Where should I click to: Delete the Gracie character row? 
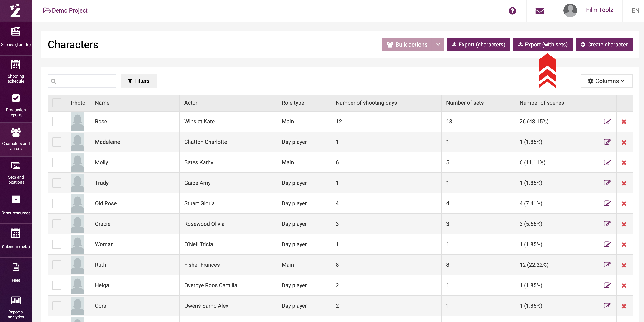(x=624, y=224)
